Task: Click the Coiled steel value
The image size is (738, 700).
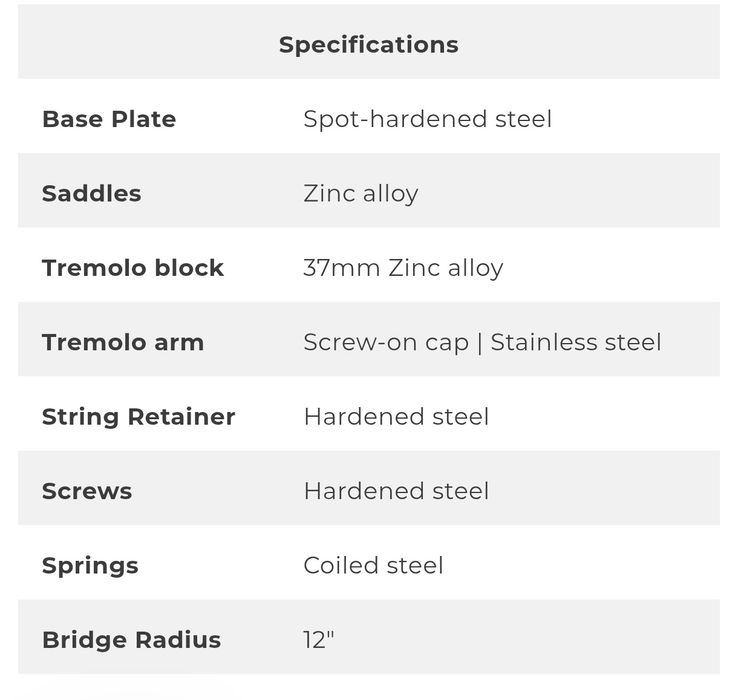Action: pos(373,565)
